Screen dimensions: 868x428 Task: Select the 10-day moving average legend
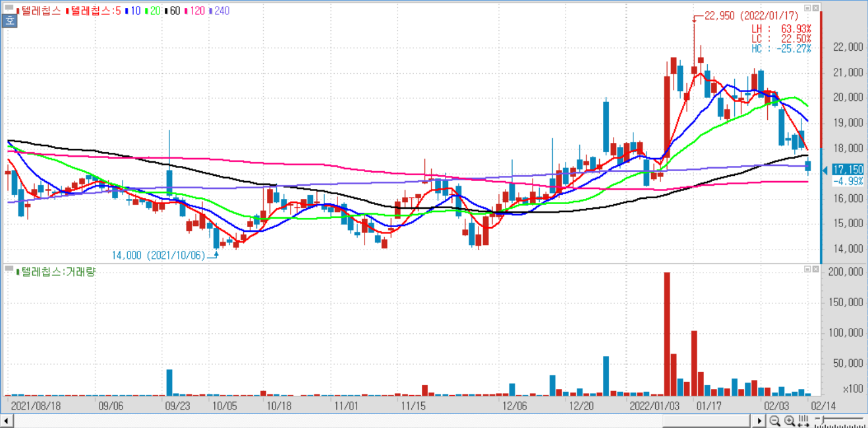pos(134,11)
